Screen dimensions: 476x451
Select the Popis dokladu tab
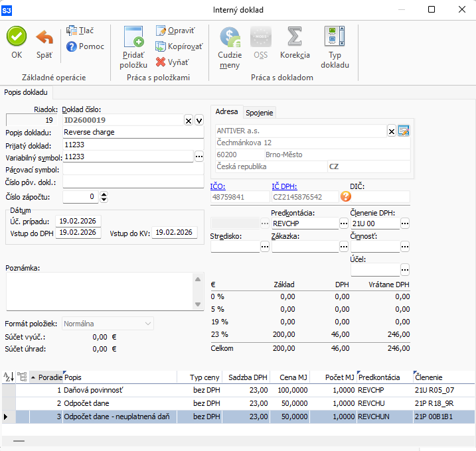pos(26,92)
